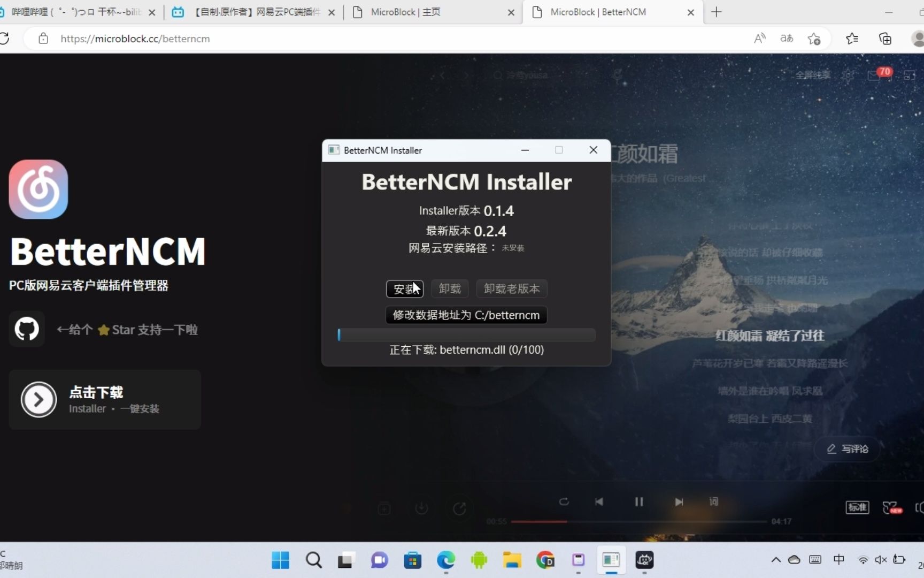The width and height of the screenshot is (924, 578).
Task: Pause the music in player background
Action: coord(639,501)
